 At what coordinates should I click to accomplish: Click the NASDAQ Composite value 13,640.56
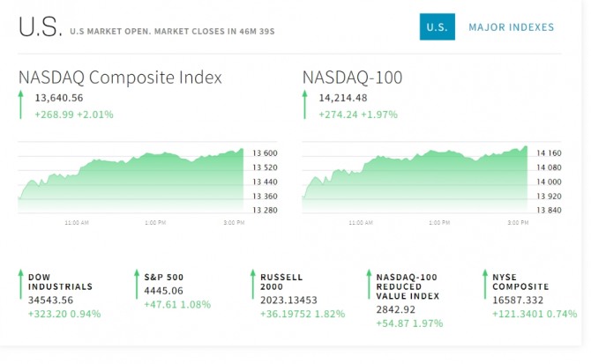pos(59,98)
